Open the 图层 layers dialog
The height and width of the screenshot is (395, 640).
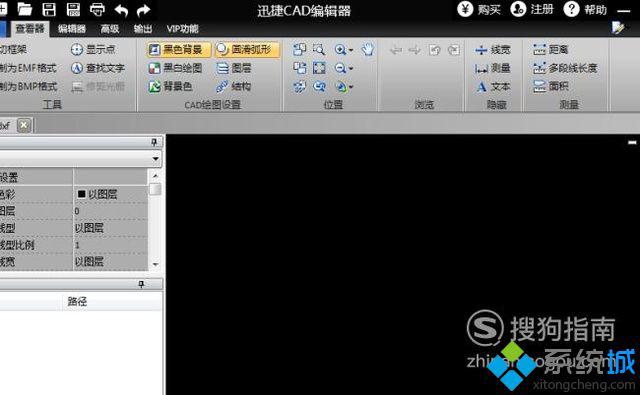pos(233,68)
